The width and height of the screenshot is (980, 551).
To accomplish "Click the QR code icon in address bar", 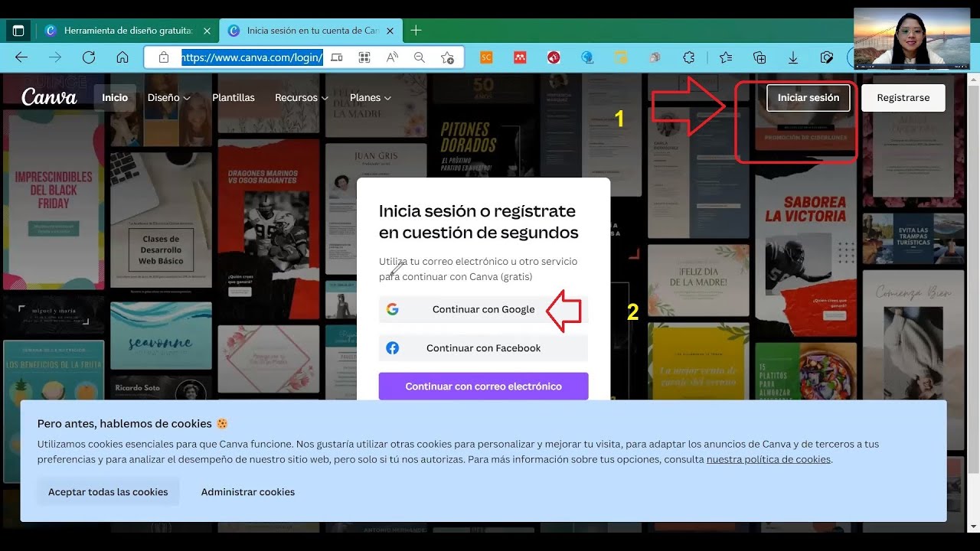I will (364, 57).
